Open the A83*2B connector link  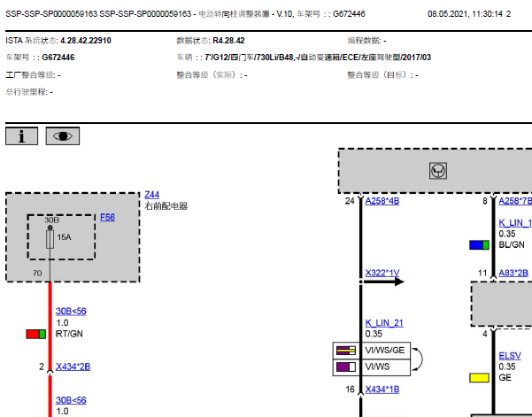(513, 273)
